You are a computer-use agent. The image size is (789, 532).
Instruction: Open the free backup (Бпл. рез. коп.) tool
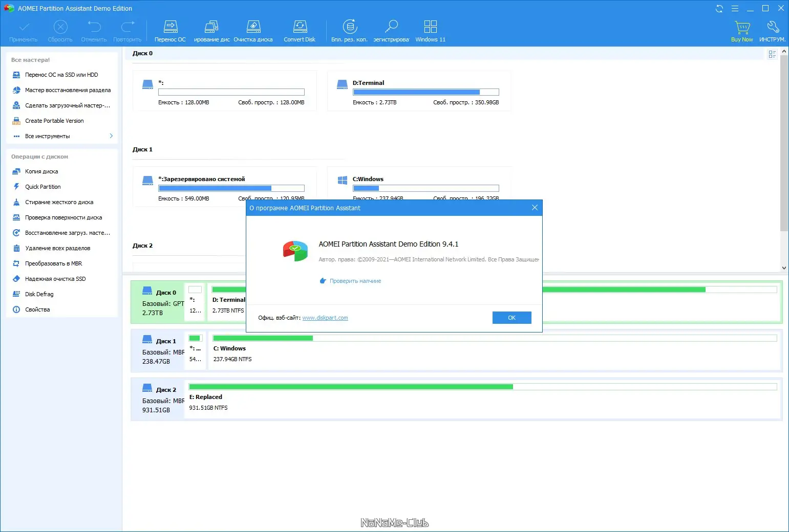tap(350, 31)
